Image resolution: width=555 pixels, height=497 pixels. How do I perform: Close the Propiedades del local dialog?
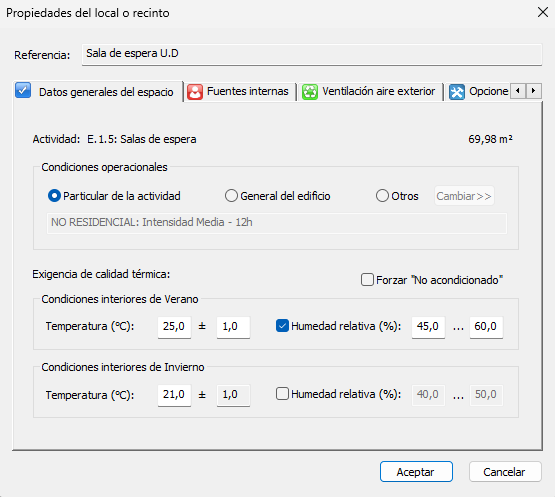tap(543, 12)
